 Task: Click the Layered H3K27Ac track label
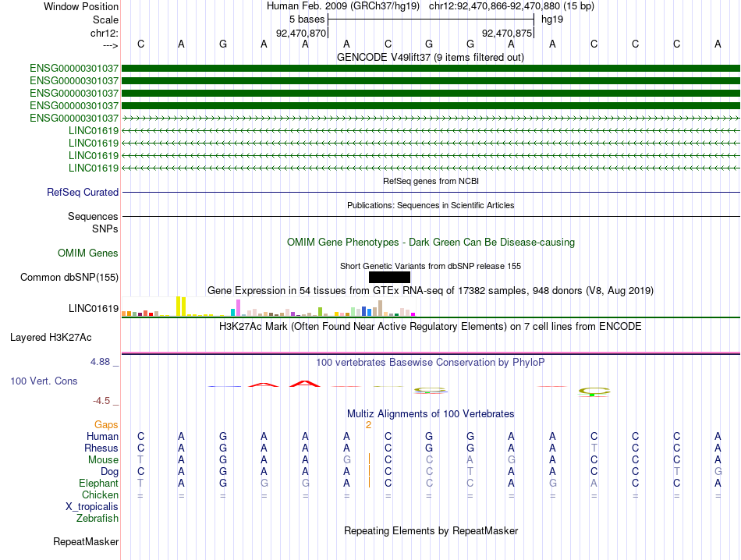[51, 338]
